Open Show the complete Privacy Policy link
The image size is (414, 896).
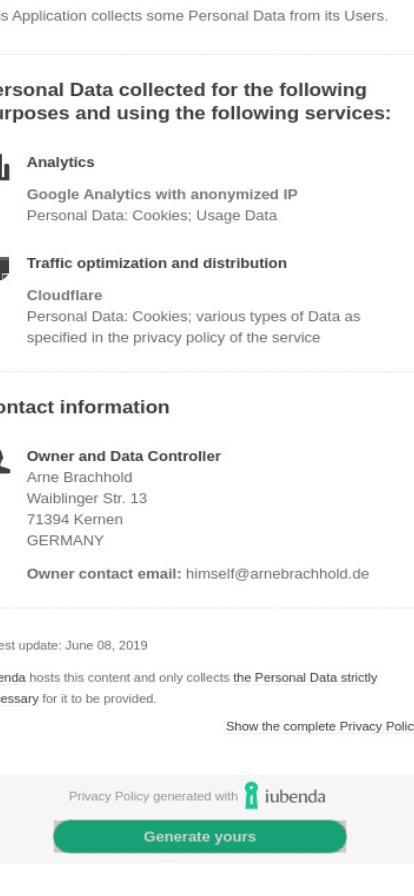pyautogui.click(x=320, y=726)
